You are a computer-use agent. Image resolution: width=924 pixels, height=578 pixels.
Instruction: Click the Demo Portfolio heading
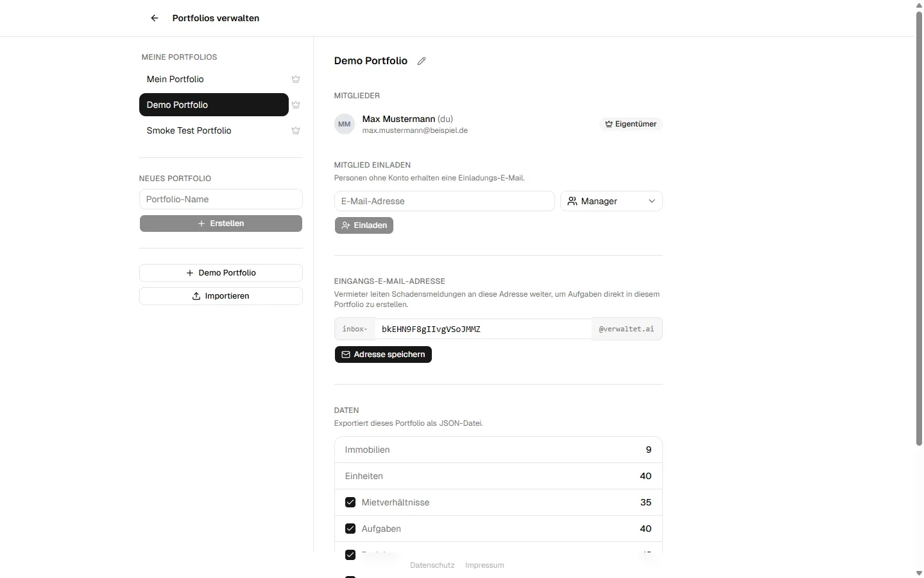pos(371,60)
